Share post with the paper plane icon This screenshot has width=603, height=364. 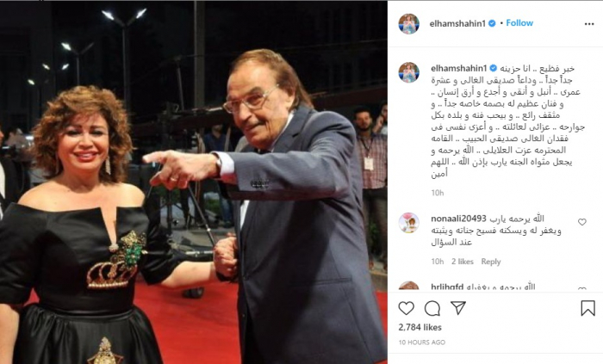(x=458, y=308)
